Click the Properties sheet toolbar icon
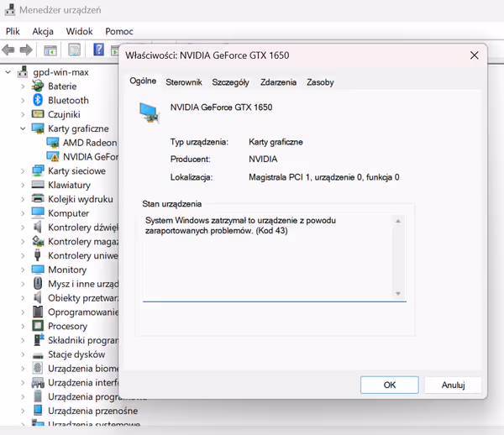This screenshot has height=435, width=504. tap(74, 50)
